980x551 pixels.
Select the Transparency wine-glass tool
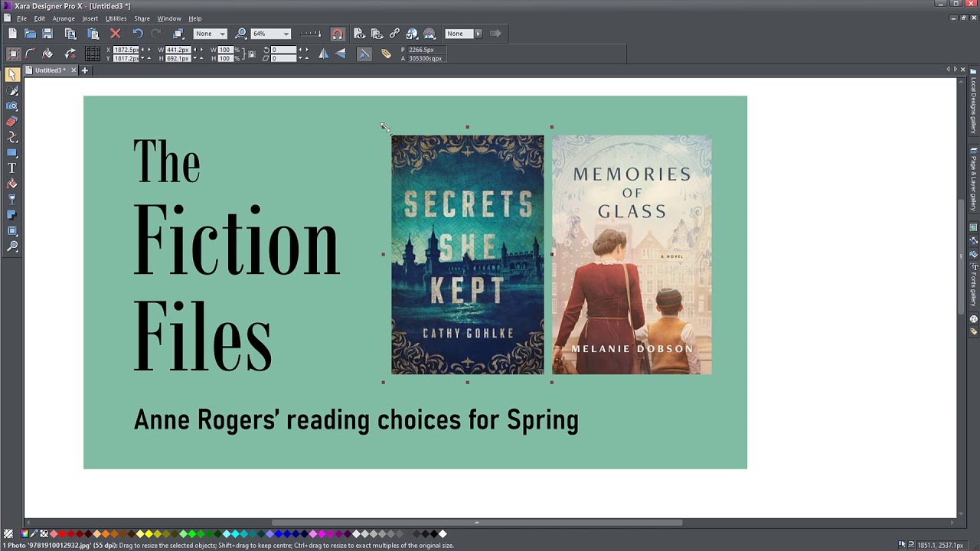[x=12, y=200]
